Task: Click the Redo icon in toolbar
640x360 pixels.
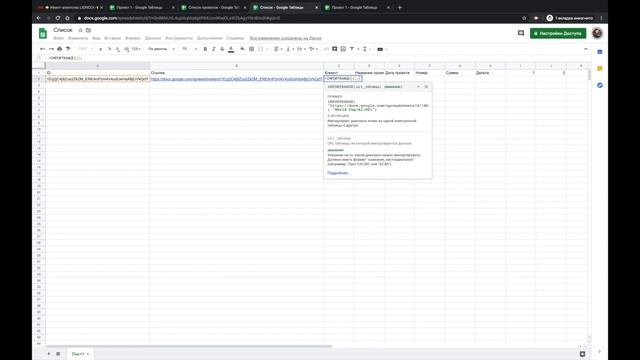Action: pos(51,49)
